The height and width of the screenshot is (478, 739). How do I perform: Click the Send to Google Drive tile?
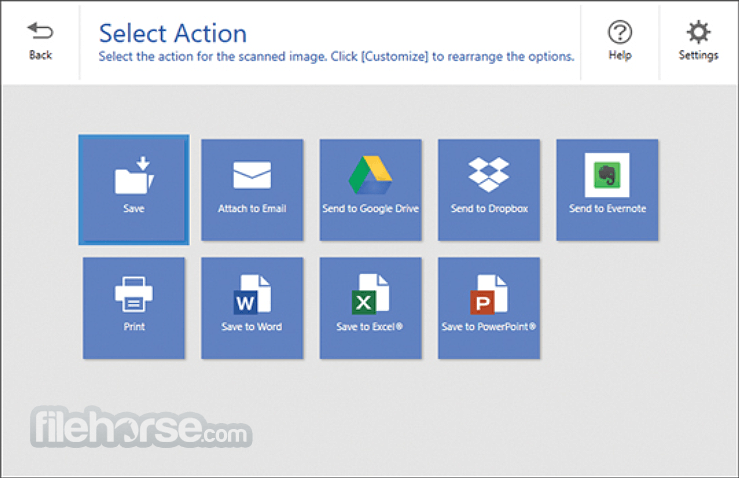pos(370,190)
